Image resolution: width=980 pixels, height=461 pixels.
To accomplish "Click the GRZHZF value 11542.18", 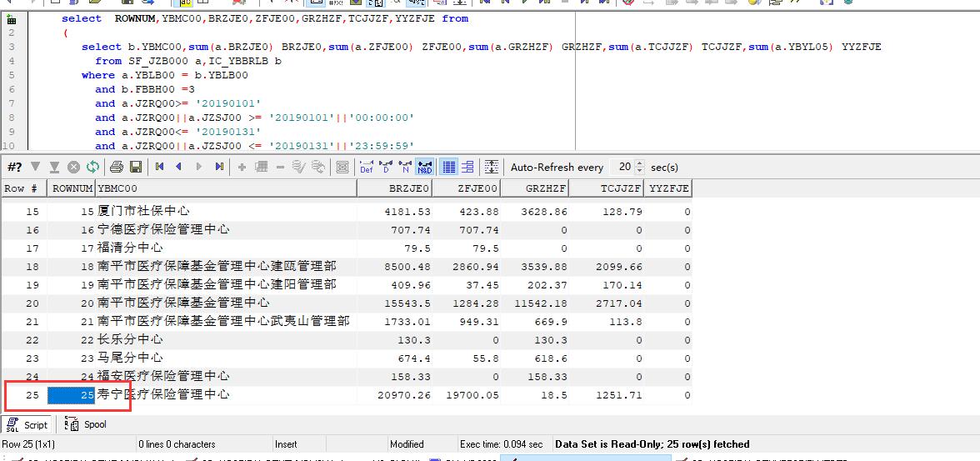I will [x=542, y=303].
